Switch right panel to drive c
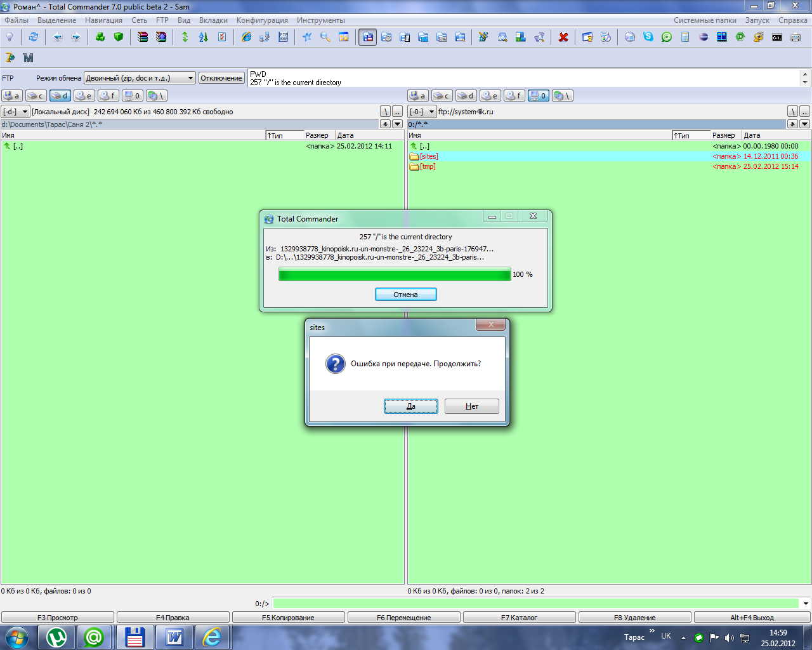Viewport: 812px width, 650px height. 442,96
